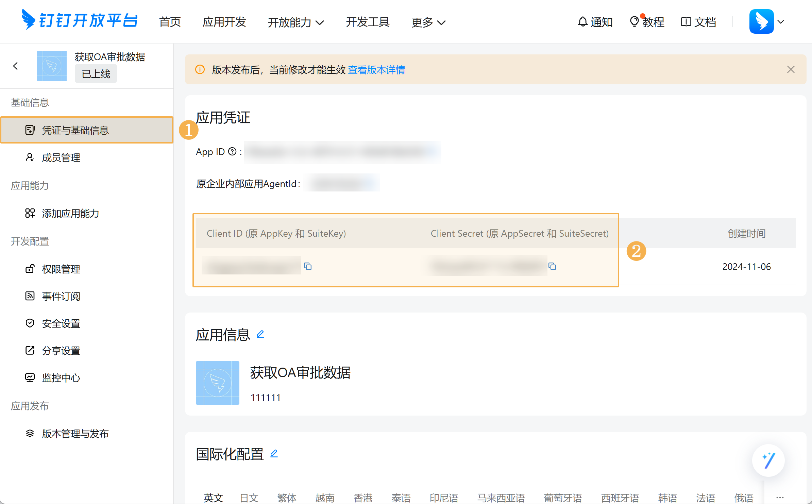Open 教程 with the lightbulb icon
This screenshot has width=812, height=504.
(x=647, y=22)
